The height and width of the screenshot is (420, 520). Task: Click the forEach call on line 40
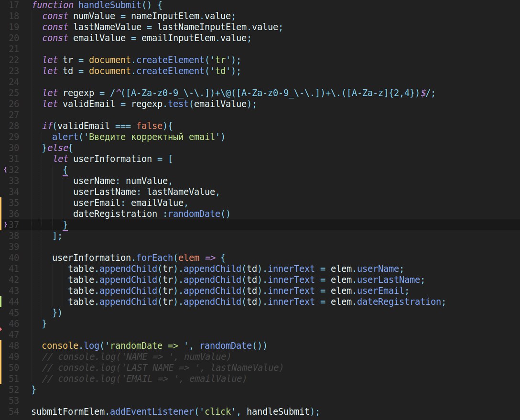tap(154, 258)
